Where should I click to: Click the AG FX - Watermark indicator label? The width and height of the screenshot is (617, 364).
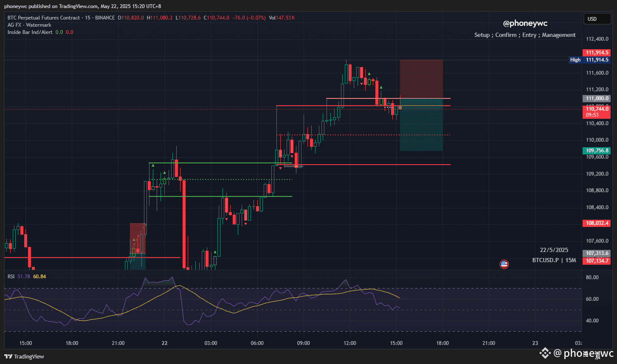click(x=29, y=25)
